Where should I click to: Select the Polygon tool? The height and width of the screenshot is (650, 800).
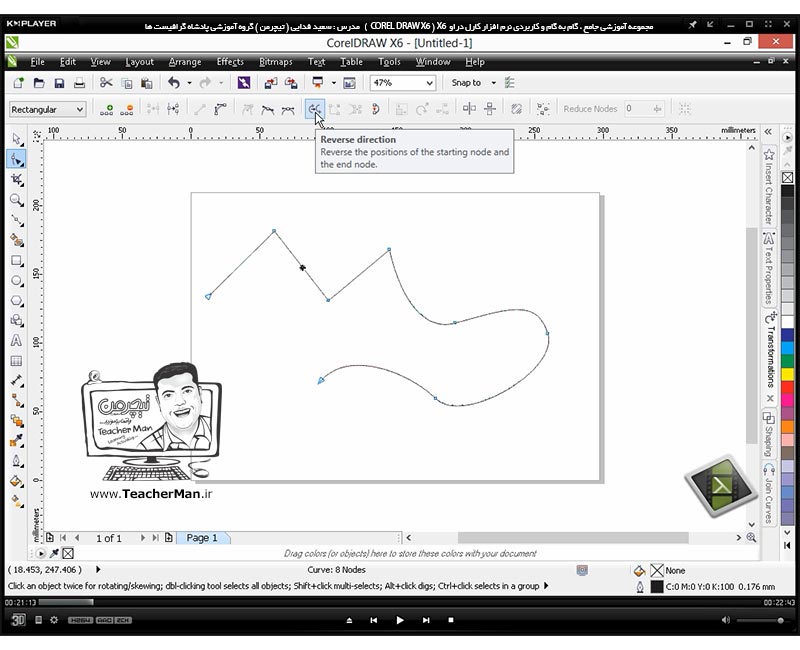click(16, 301)
